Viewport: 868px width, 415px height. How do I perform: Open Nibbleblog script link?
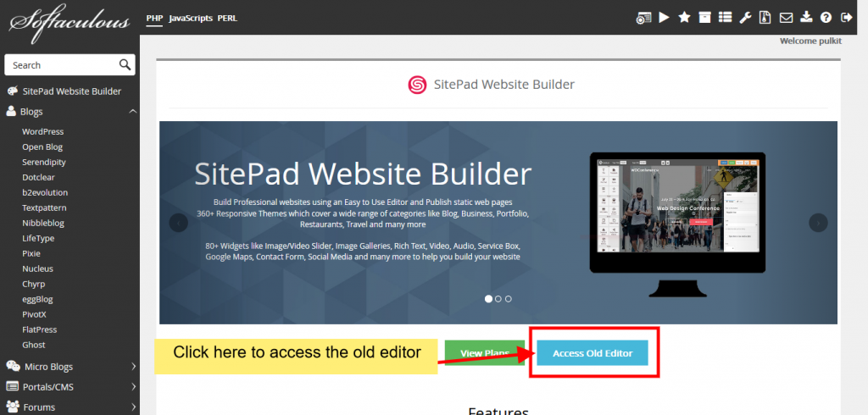point(43,223)
